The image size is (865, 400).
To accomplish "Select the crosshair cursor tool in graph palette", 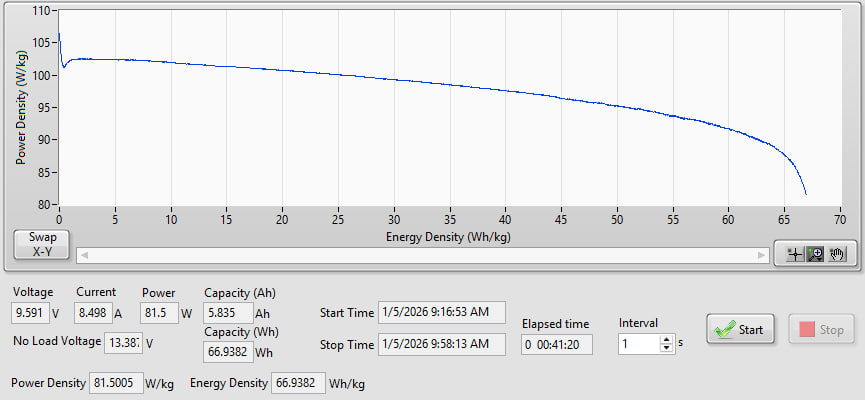I will click(796, 254).
